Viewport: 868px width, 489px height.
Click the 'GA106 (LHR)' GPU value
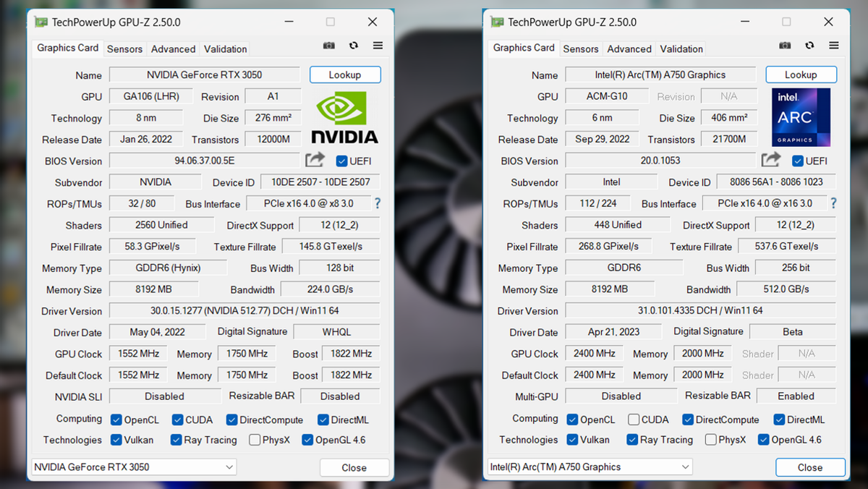coord(151,96)
